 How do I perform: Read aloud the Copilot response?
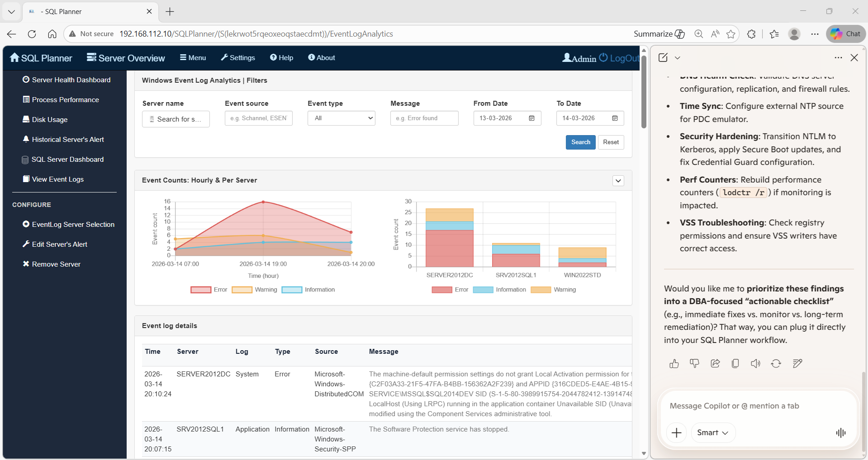pos(755,363)
